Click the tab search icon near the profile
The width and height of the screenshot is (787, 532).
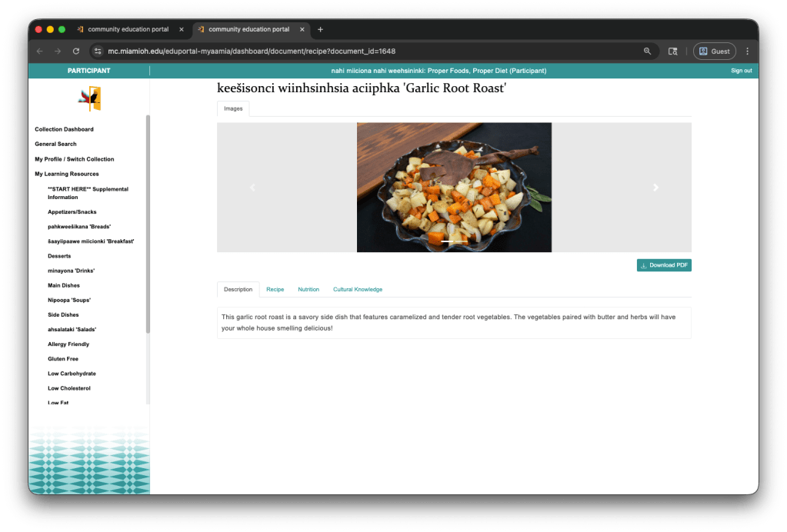(x=672, y=52)
